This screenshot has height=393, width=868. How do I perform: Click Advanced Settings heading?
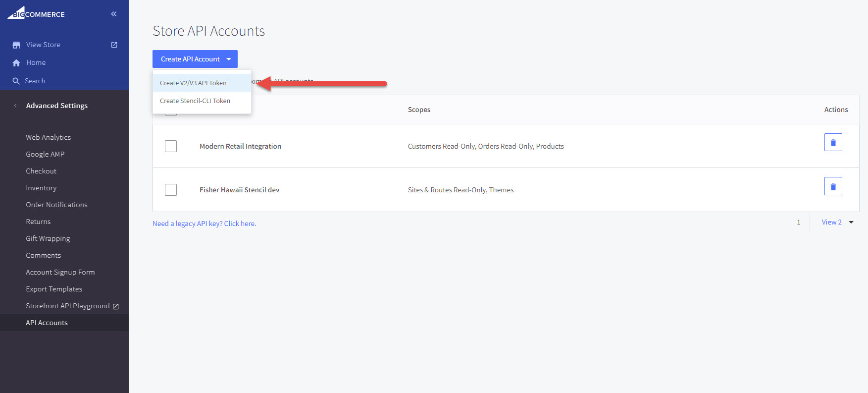(57, 106)
